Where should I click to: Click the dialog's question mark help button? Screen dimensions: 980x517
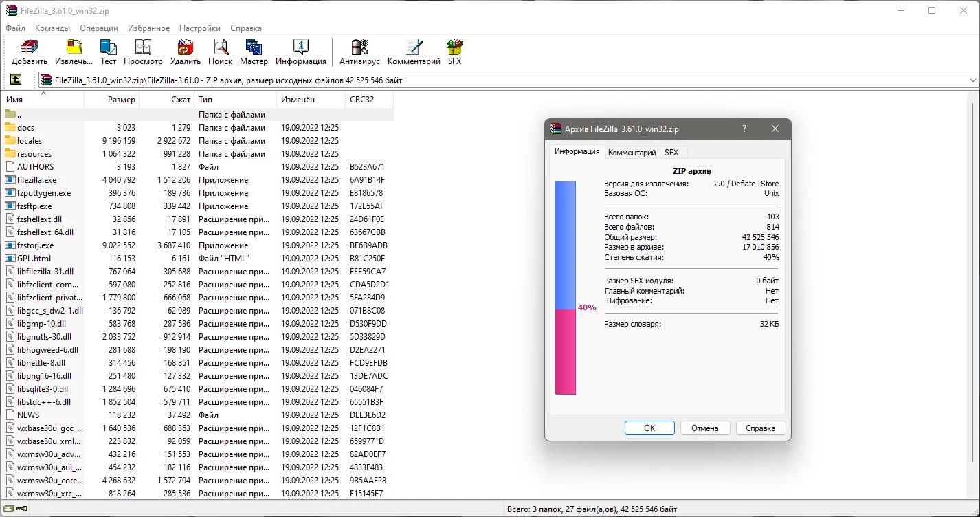[x=744, y=129]
